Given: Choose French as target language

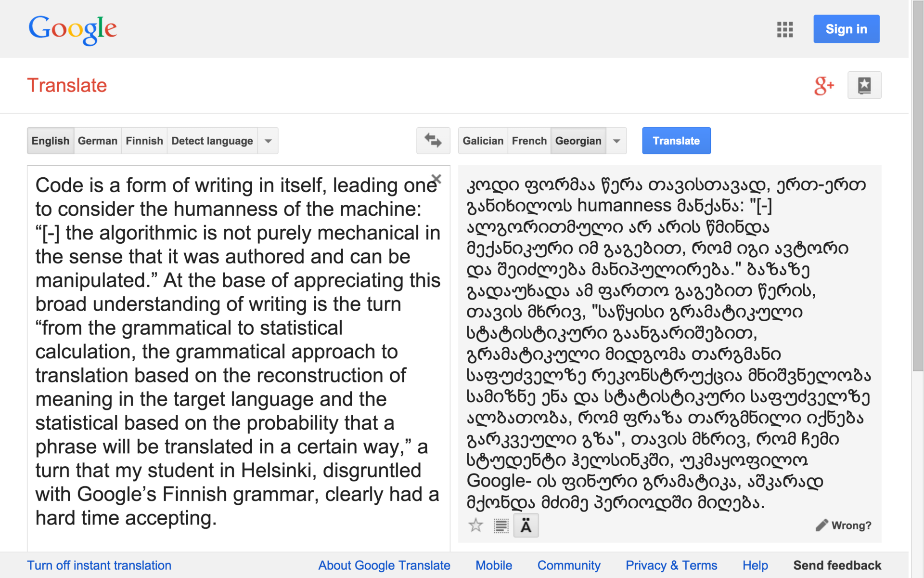Looking at the screenshot, I should click(x=529, y=141).
